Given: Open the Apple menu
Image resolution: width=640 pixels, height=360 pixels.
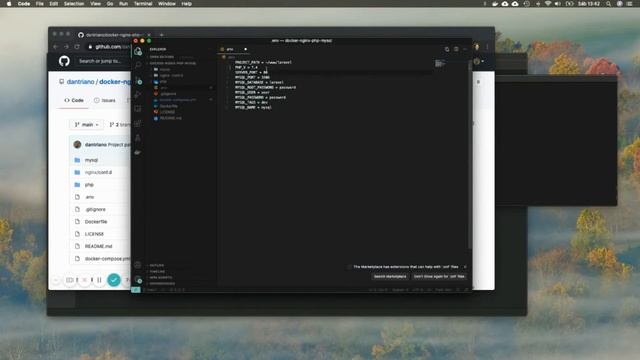Looking at the screenshot, I should click(x=9, y=4).
